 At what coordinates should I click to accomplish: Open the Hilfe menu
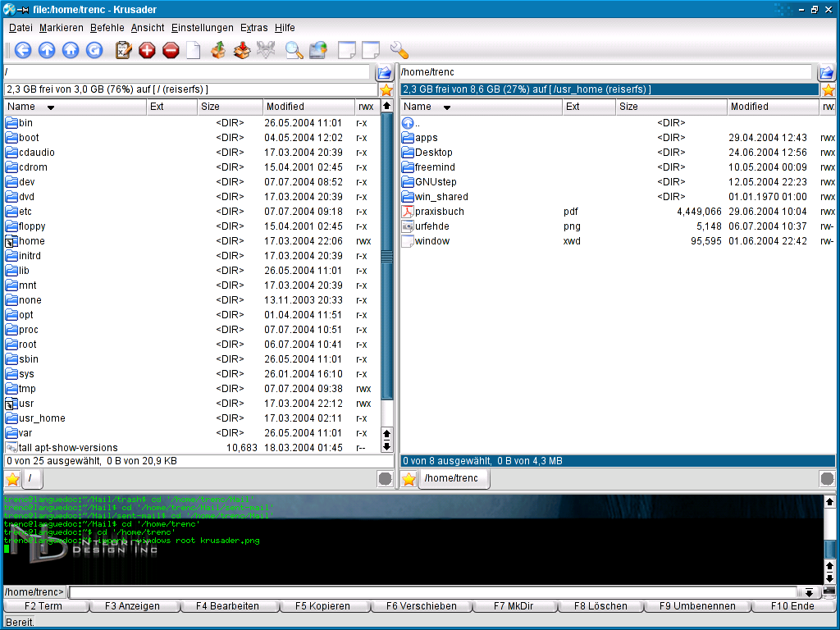[x=285, y=28]
